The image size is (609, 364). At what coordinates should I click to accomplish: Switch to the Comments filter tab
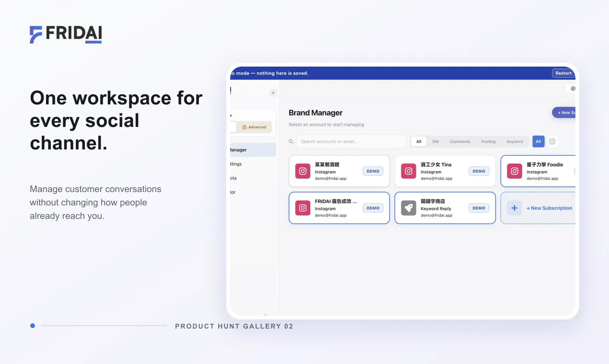(x=460, y=141)
